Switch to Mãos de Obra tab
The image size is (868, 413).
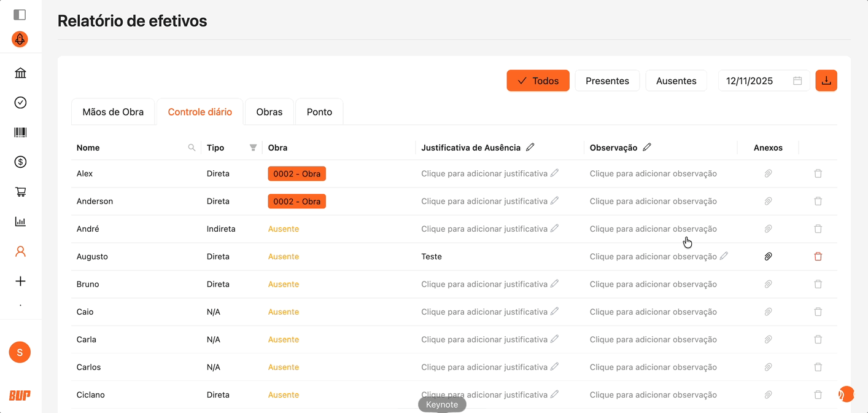point(113,112)
